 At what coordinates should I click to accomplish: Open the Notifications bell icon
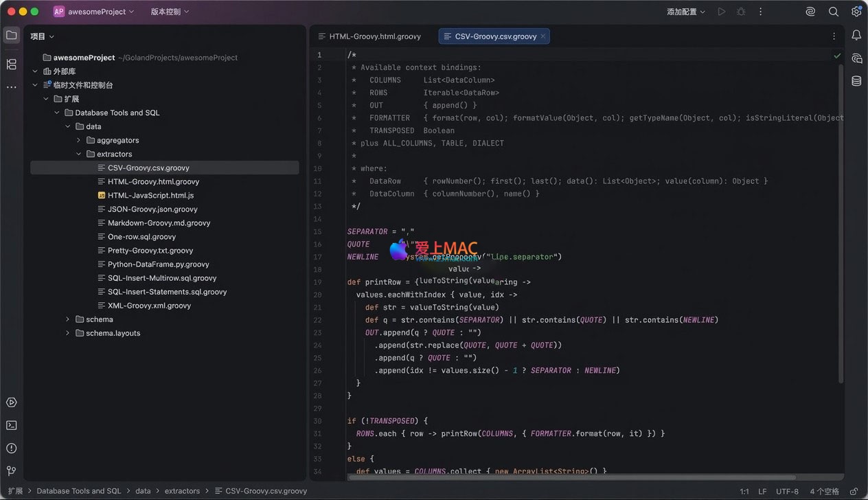coord(856,36)
